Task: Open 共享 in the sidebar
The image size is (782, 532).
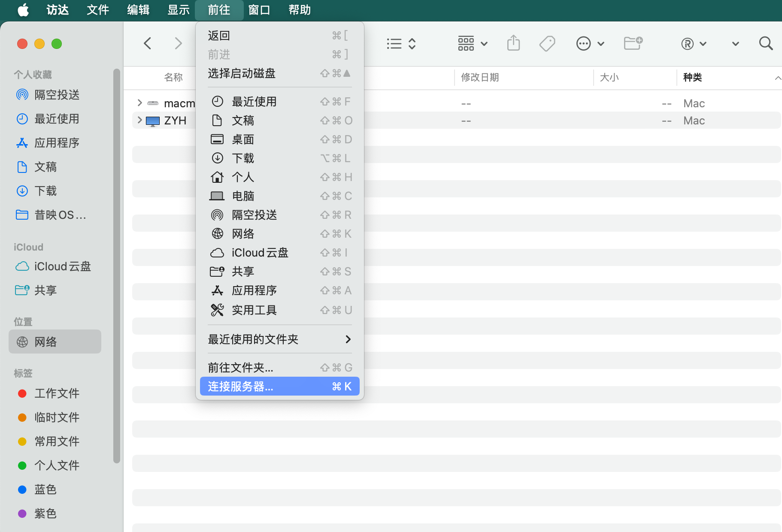Action: tap(55, 290)
